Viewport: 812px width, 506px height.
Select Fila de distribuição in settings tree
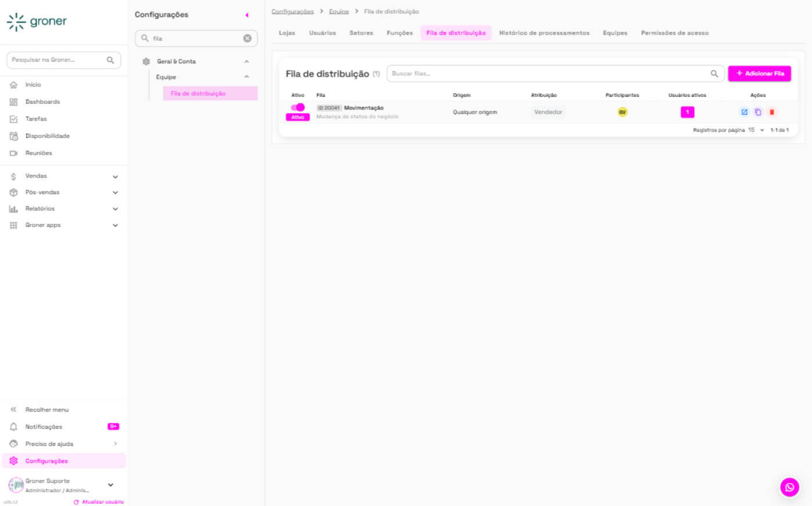click(x=210, y=93)
